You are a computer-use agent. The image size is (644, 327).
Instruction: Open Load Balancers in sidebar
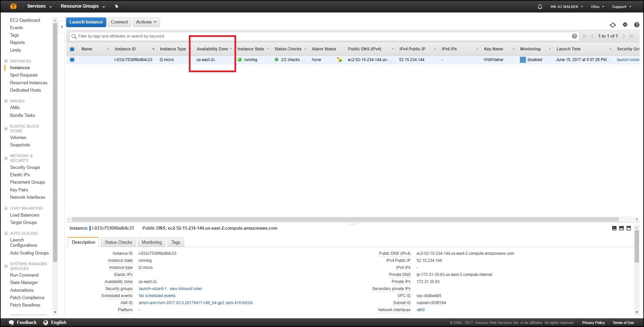tap(24, 215)
